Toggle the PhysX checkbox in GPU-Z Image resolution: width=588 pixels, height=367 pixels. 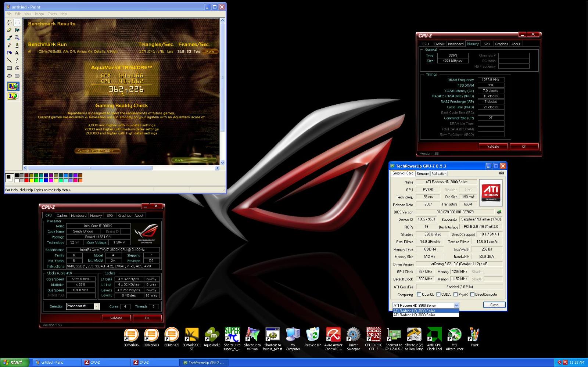coord(455,295)
